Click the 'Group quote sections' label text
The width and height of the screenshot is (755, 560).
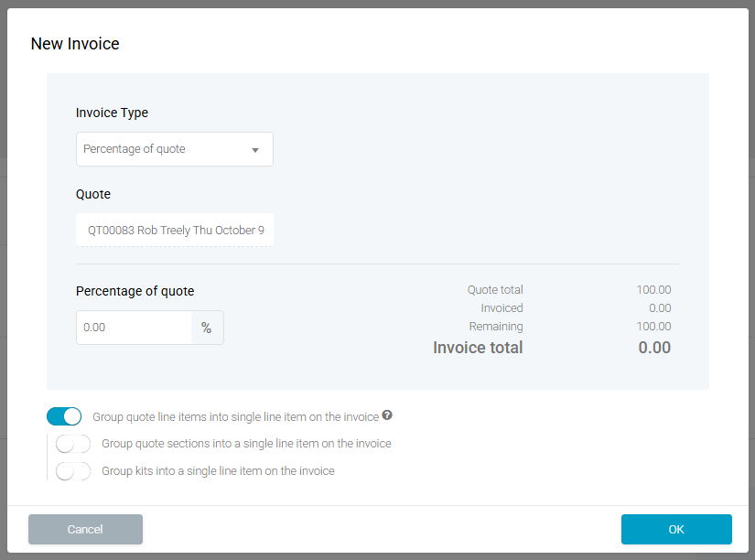(x=246, y=444)
